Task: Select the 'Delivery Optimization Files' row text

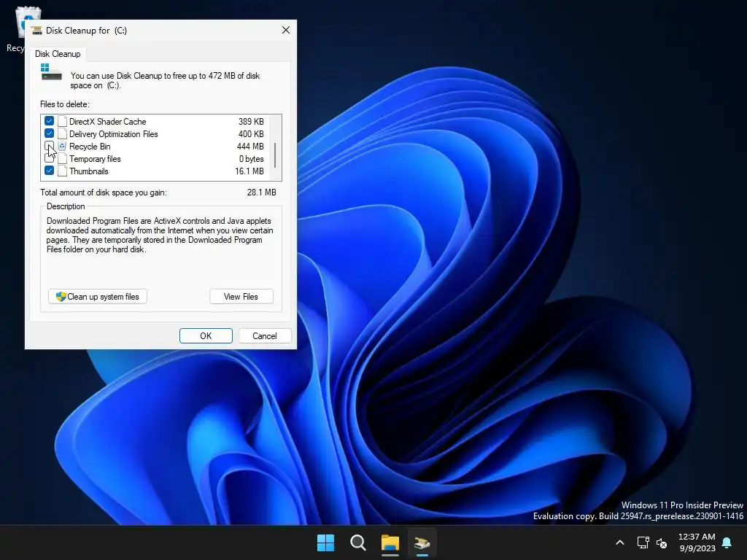Action: coord(113,134)
